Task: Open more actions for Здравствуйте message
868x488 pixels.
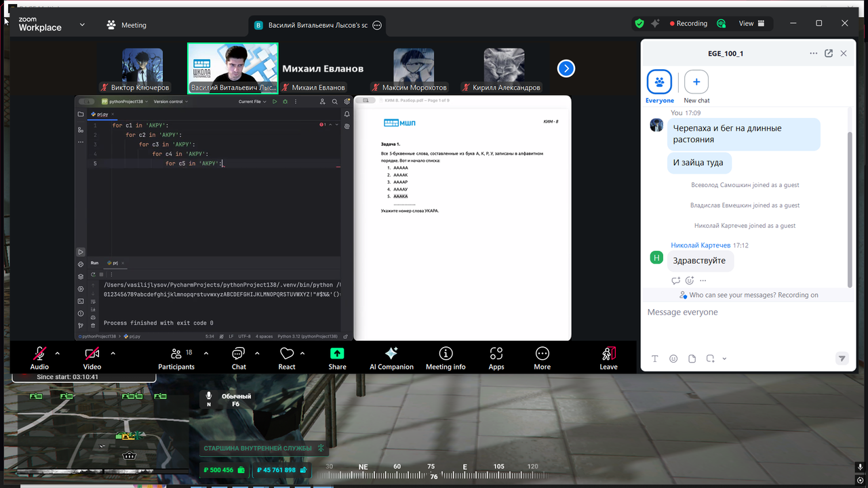Action: coord(703,281)
